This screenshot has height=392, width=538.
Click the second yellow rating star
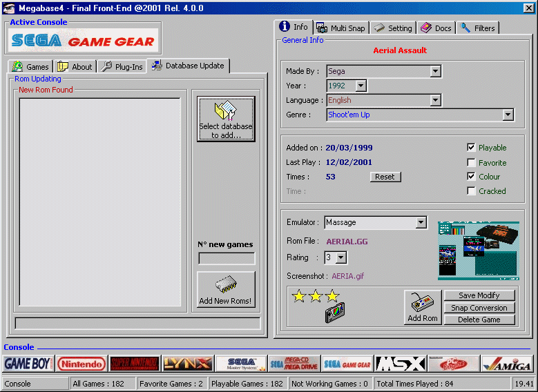(316, 296)
